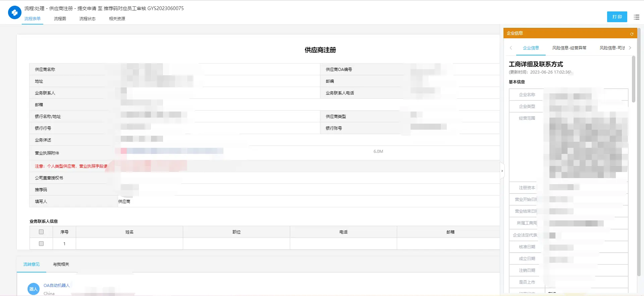This screenshot has height=296, width=644.
Task: Click the 是否上市 row label
Action: point(527,282)
